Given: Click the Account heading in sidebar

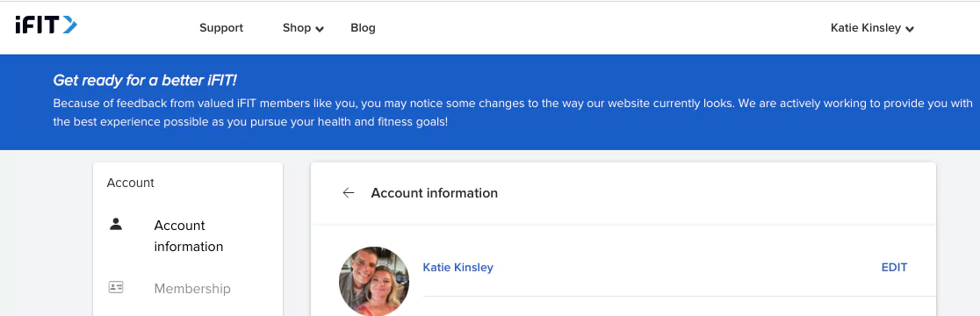Looking at the screenshot, I should pos(131,183).
